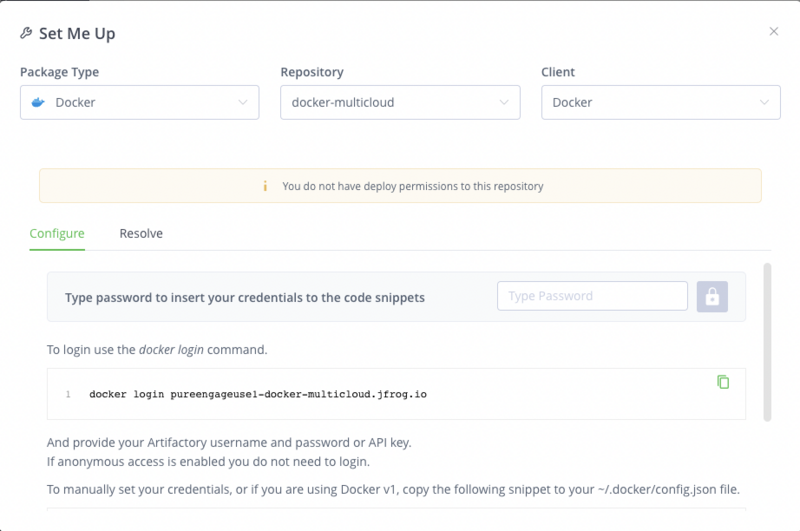The height and width of the screenshot is (531, 800).
Task: Click 'And provide your Artifactory username' text
Action: tap(229, 442)
